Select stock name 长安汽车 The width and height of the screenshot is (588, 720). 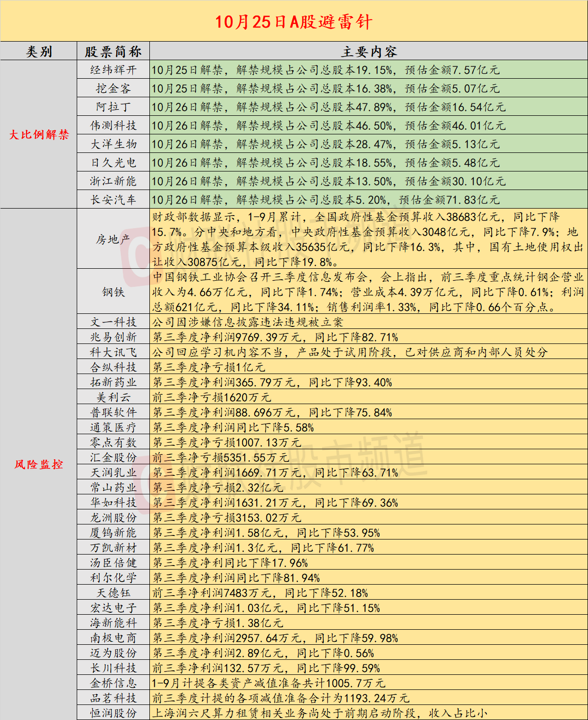coord(113,200)
